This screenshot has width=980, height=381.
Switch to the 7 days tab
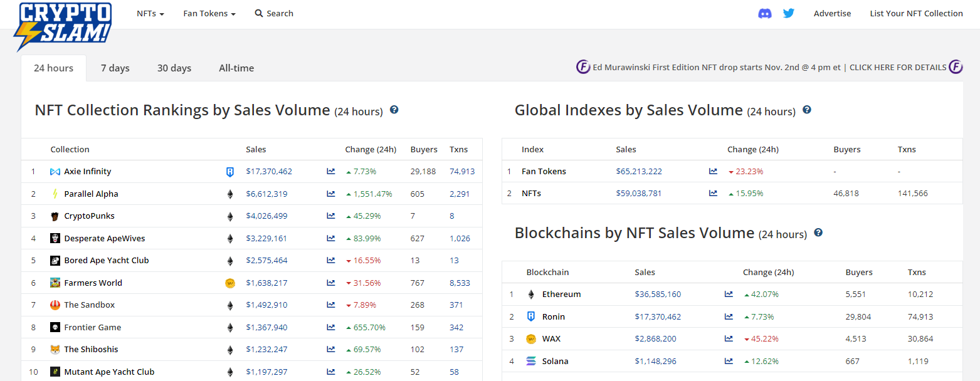pos(115,68)
